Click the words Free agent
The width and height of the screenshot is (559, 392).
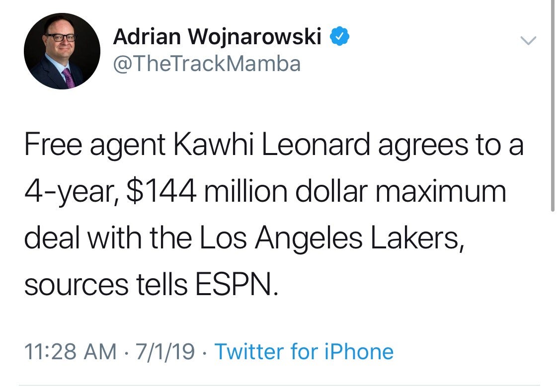pyautogui.click(x=94, y=146)
